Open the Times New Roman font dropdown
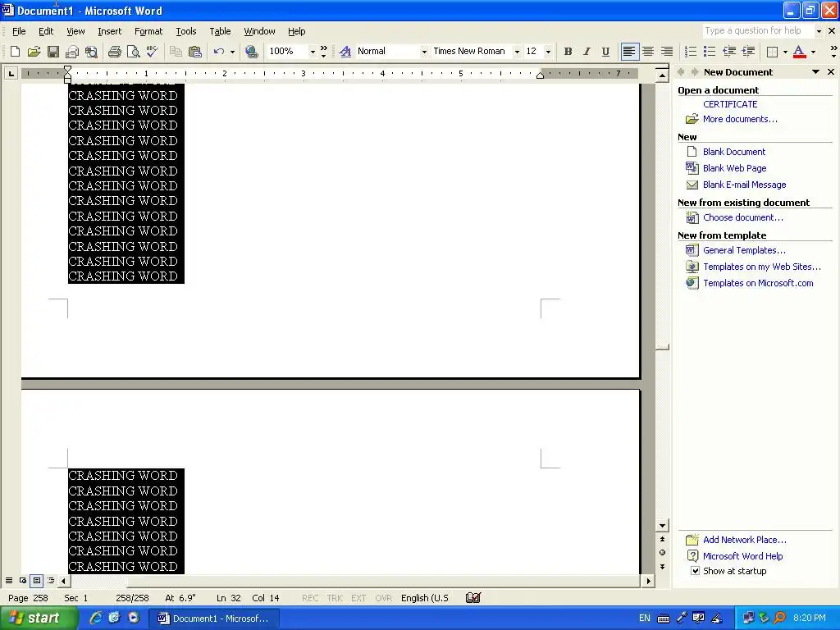The width and height of the screenshot is (840, 630). point(517,52)
